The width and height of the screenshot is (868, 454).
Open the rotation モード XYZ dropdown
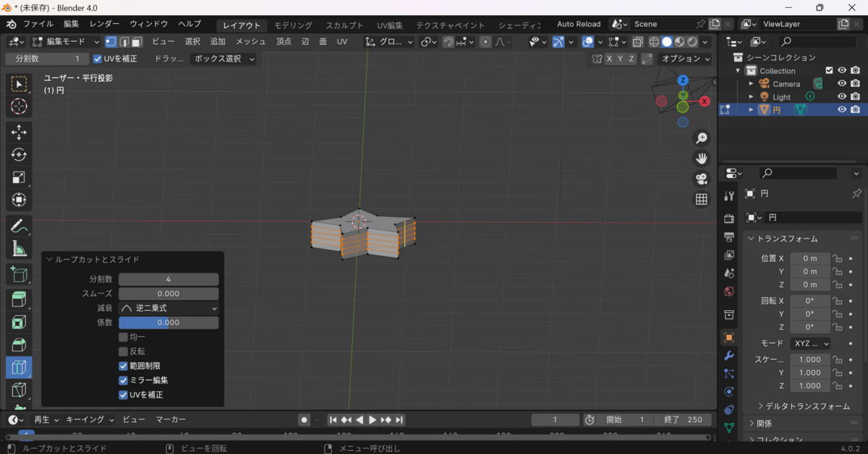pos(810,343)
